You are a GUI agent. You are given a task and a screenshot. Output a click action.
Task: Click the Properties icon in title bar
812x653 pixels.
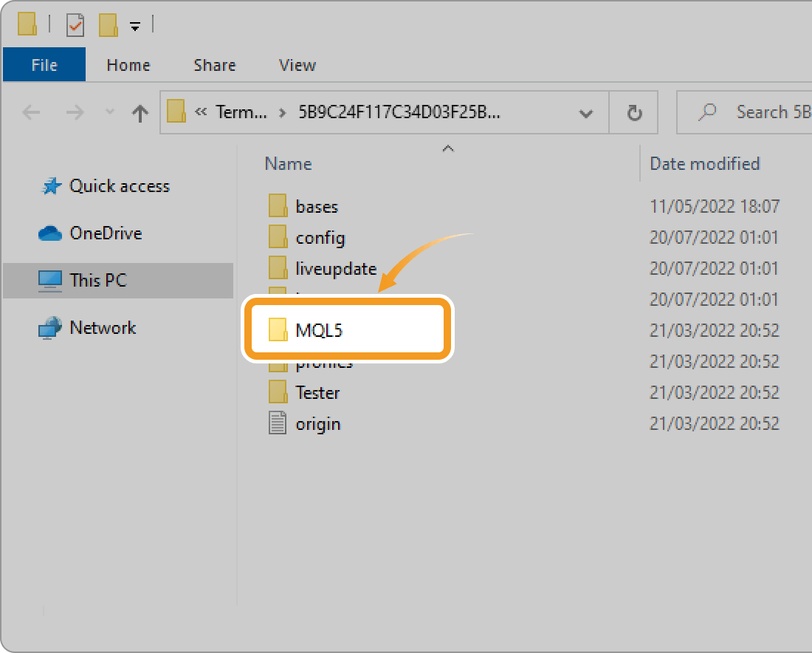(x=75, y=26)
